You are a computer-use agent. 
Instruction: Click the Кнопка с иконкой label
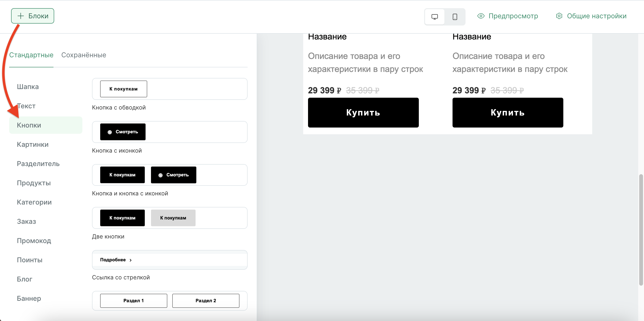pyautogui.click(x=117, y=151)
